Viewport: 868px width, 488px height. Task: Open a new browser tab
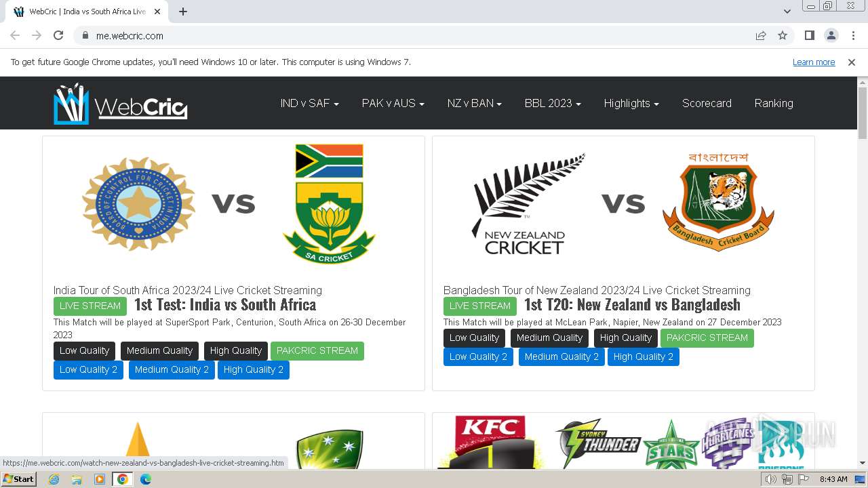(183, 12)
